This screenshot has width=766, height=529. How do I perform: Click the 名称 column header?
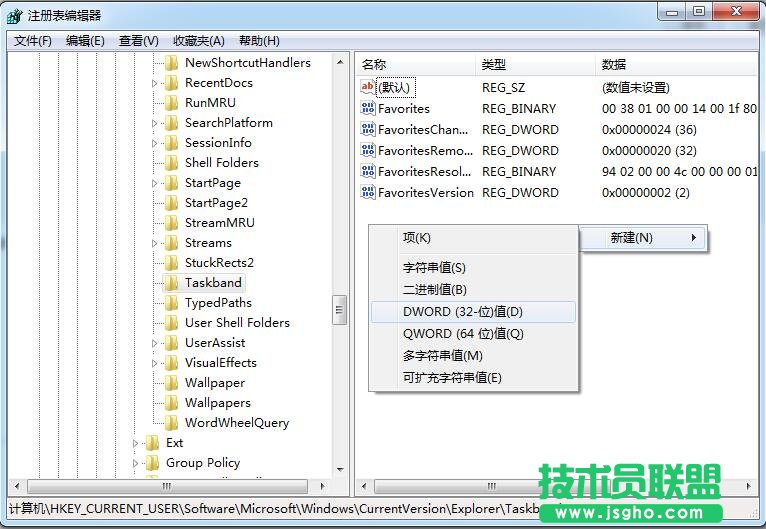pos(416,64)
